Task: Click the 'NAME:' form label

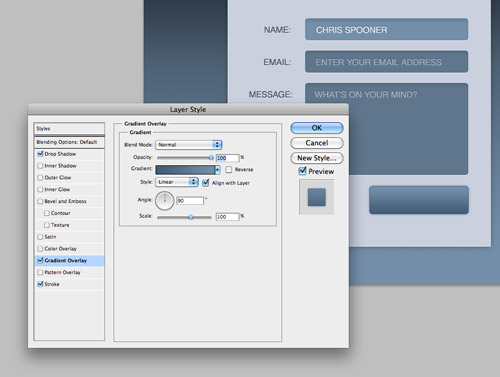Action: tap(277, 30)
